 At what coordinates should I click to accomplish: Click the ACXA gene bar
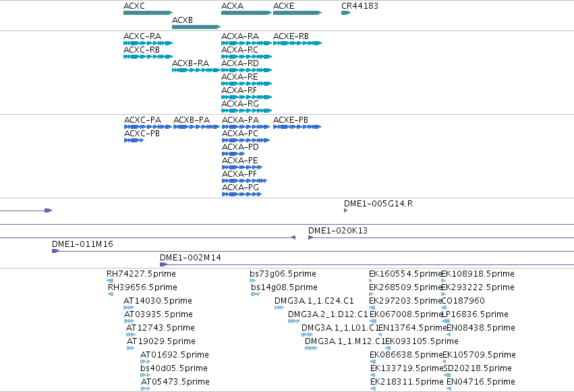[x=246, y=13]
